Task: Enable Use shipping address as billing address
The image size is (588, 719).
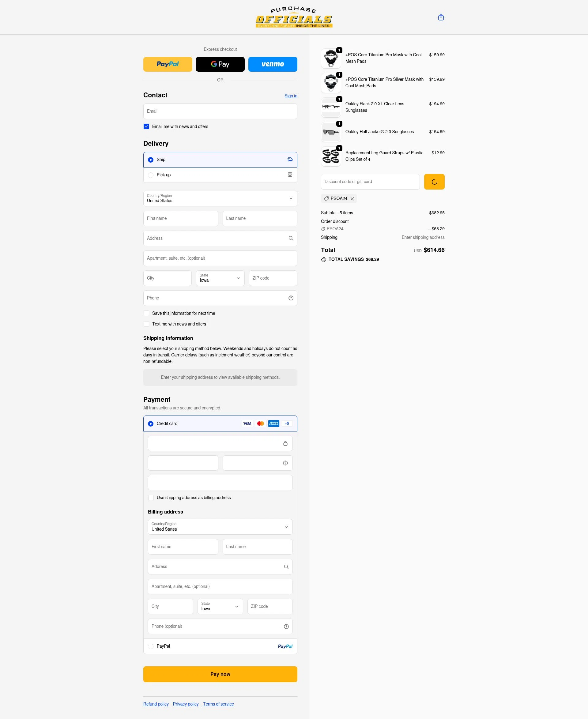Action: (151, 498)
